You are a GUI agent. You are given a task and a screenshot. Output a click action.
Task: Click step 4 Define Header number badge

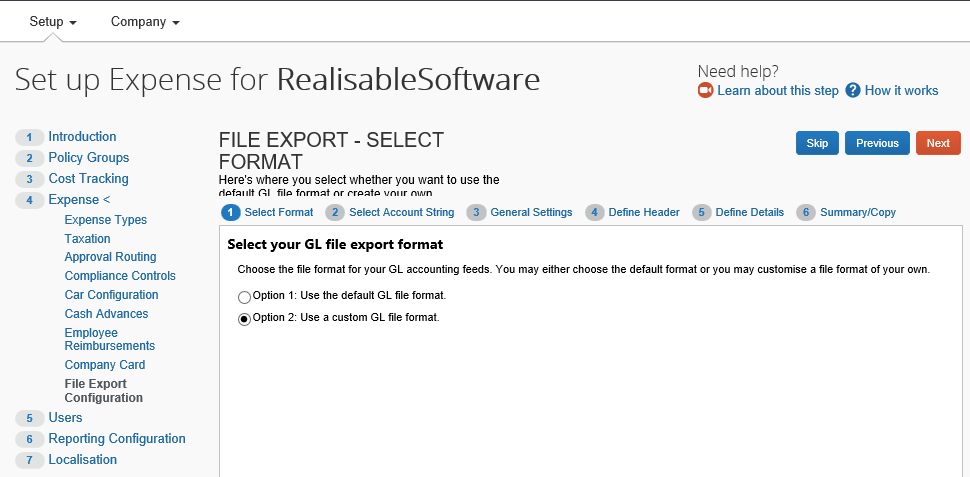click(595, 212)
